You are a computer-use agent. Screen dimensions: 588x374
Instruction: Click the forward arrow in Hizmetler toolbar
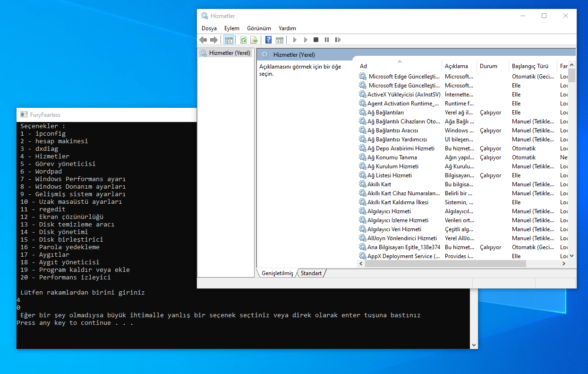point(214,40)
